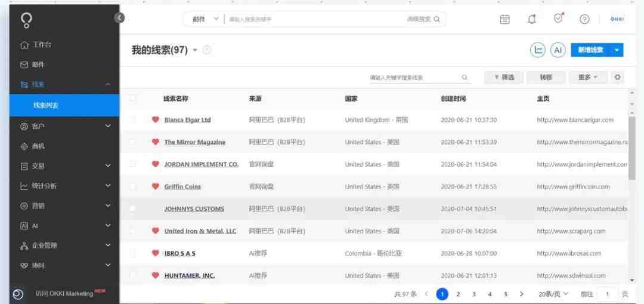Open the JOHNNYS CUSTOMS lead
The width and height of the screenshot is (644, 304).
click(194, 208)
